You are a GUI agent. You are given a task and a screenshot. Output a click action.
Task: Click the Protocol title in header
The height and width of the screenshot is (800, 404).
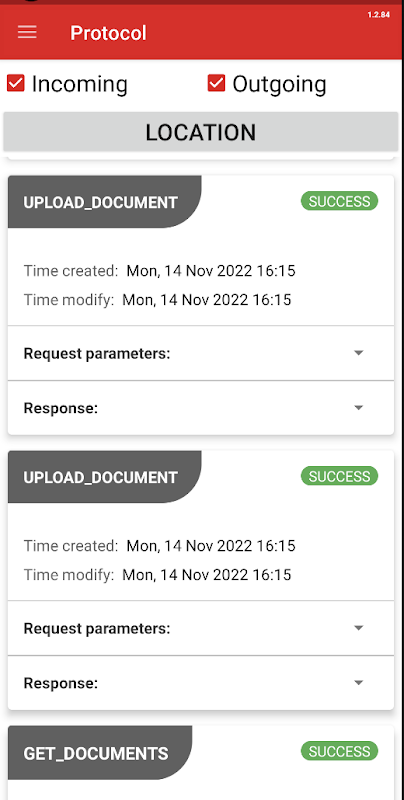tap(108, 33)
